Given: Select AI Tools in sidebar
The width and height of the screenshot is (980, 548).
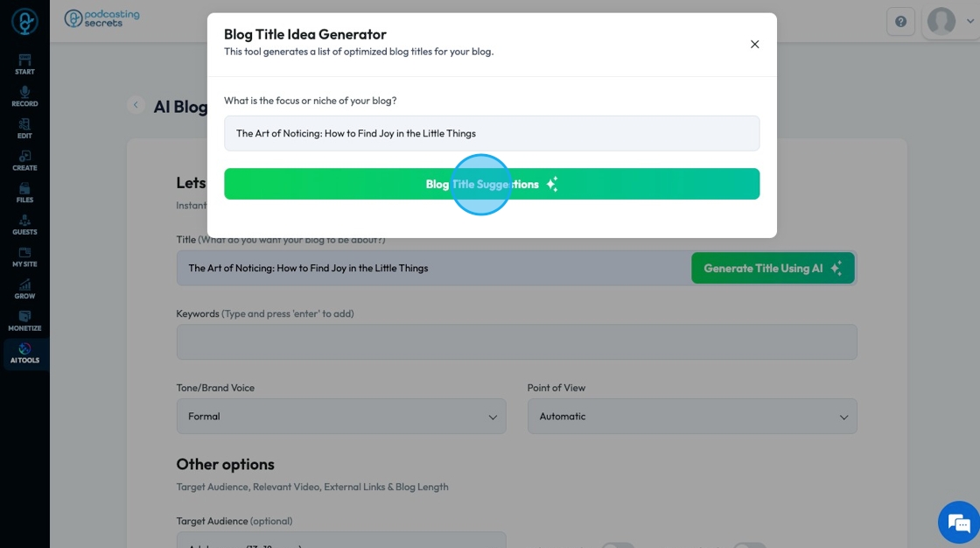Looking at the screenshot, I should pyautogui.click(x=24, y=353).
